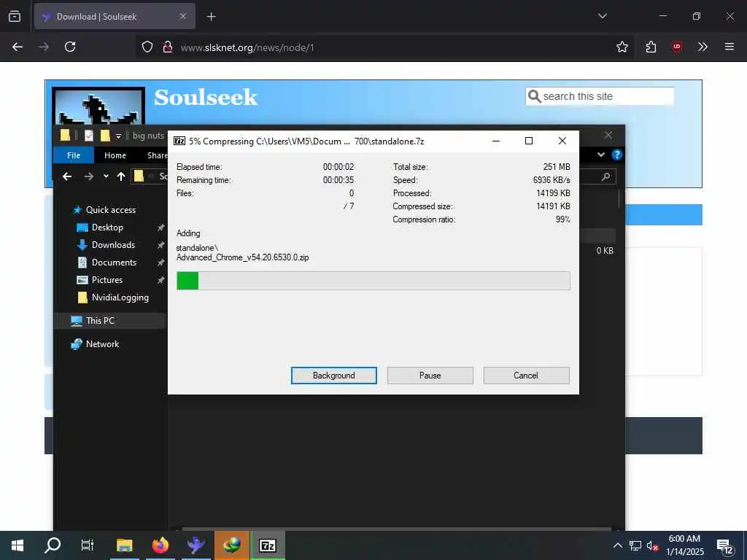Open uBlock Origin extension icon
The height and width of the screenshot is (560, 747).
676,47
